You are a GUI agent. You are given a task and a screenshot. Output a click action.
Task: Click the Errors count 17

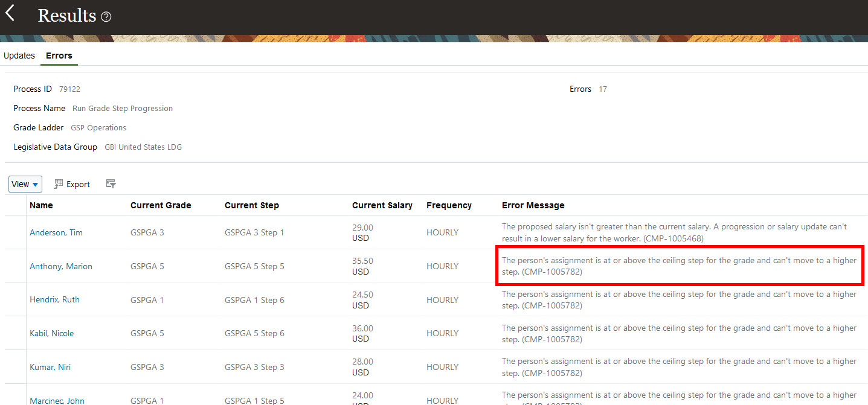(603, 89)
